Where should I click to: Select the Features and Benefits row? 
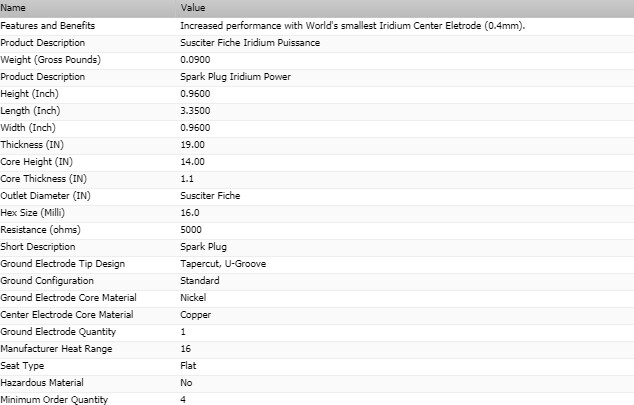[x=317, y=26]
